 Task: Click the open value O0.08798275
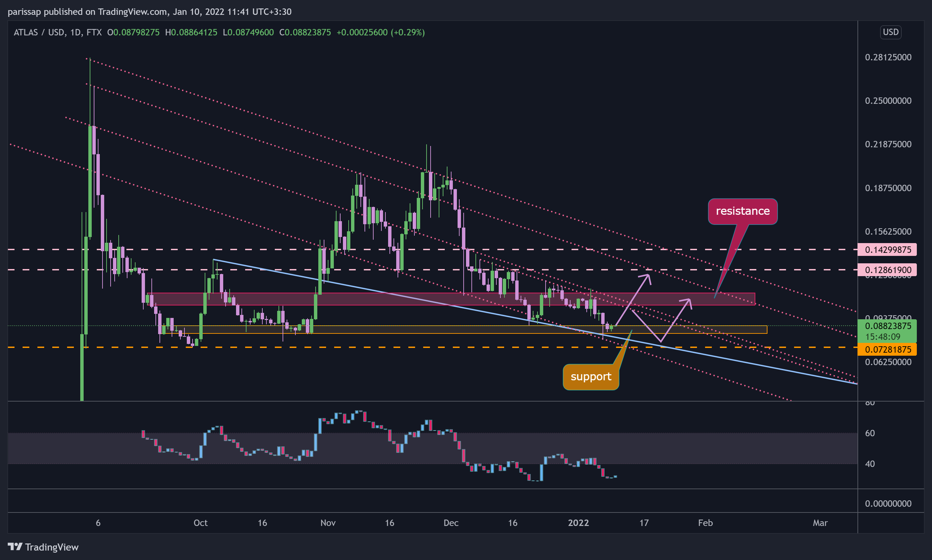coord(133,32)
